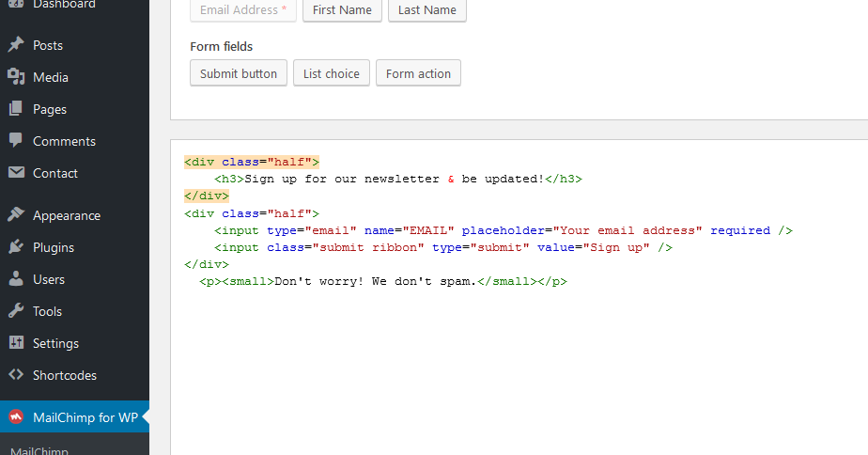Click the Users person icon

coord(16,279)
